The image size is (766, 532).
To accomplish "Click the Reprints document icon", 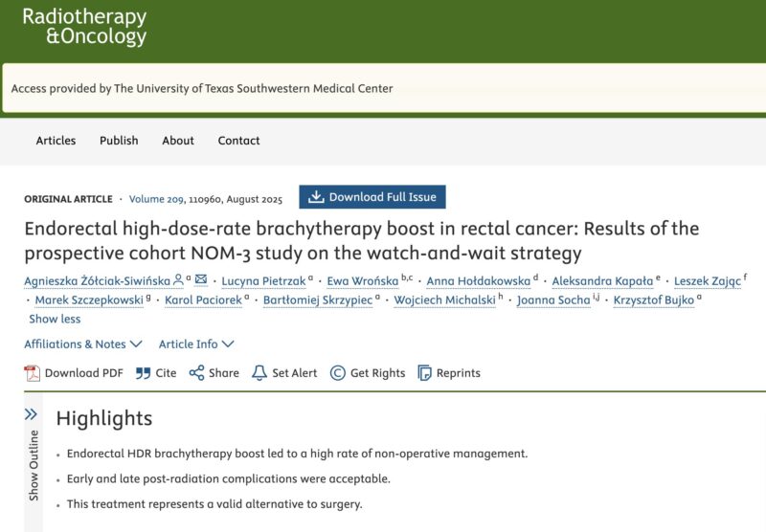I will (424, 373).
